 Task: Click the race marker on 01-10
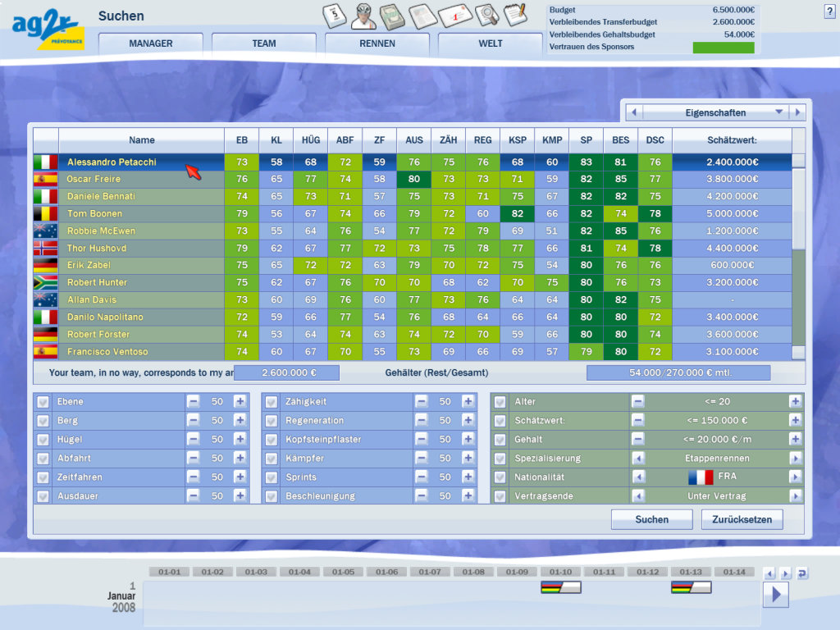click(x=560, y=587)
